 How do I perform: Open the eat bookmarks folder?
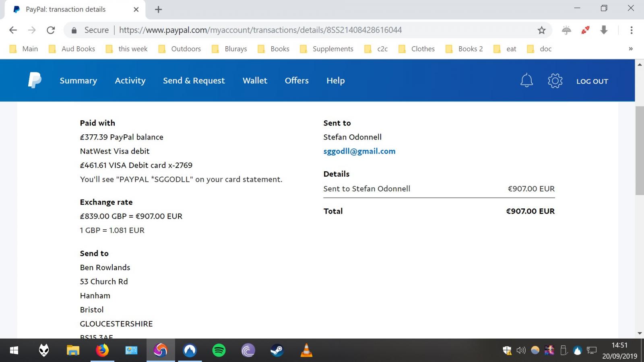point(505,49)
